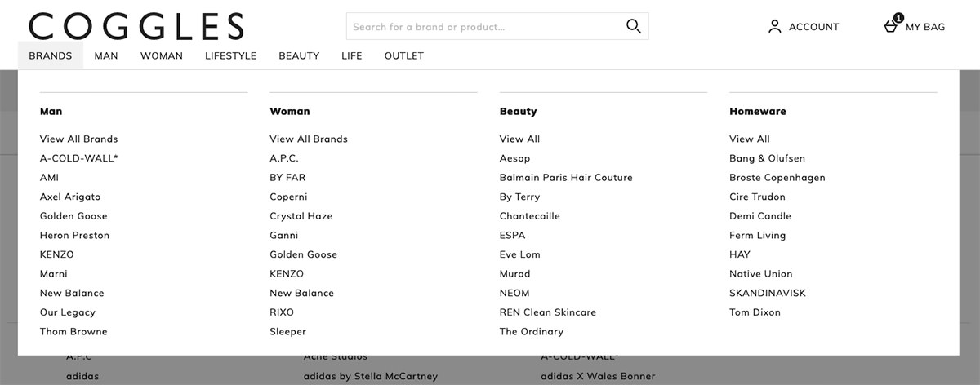Click Tom Dixon homeware brand

click(755, 312)
